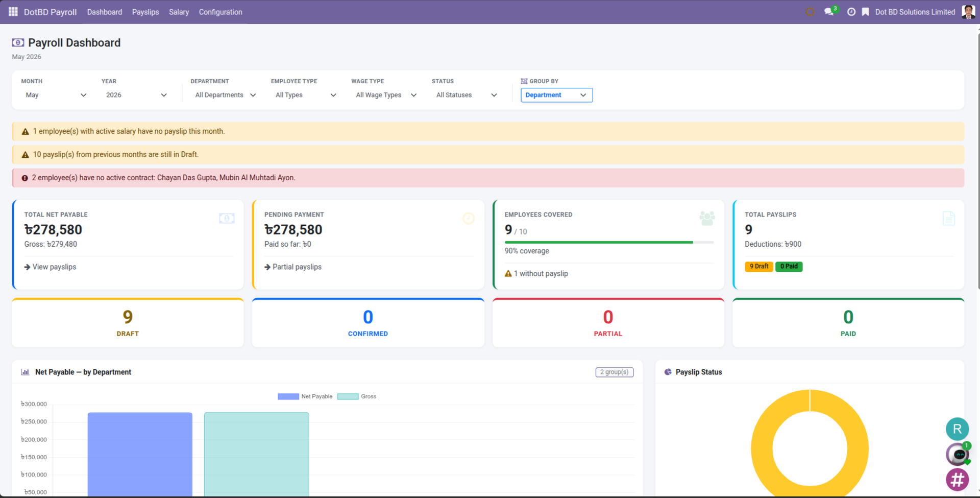Screen dimensions: 980x498
Task: Open the user avatar menu
Action: click(968, 12)
